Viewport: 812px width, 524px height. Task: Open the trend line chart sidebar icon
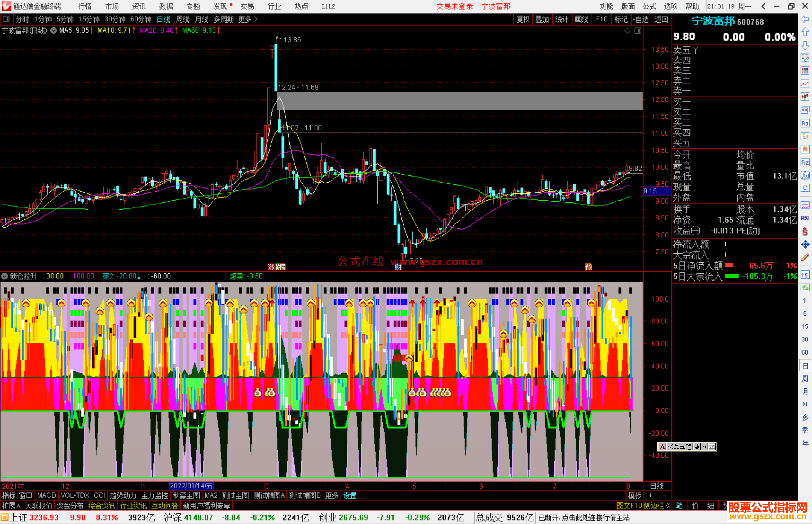point(805,83)
